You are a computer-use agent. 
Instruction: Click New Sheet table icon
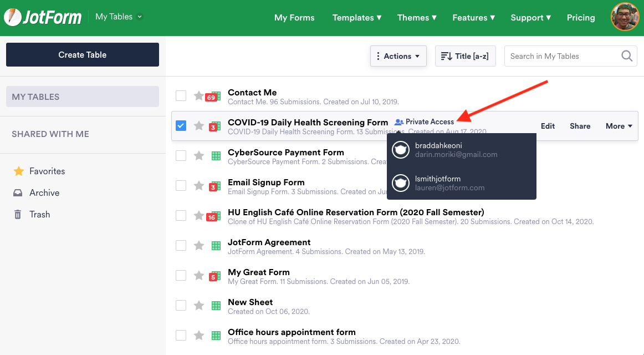click(x=216, y=306)
